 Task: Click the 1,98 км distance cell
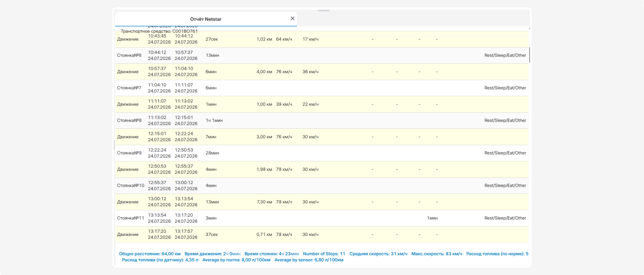(264, 169)
